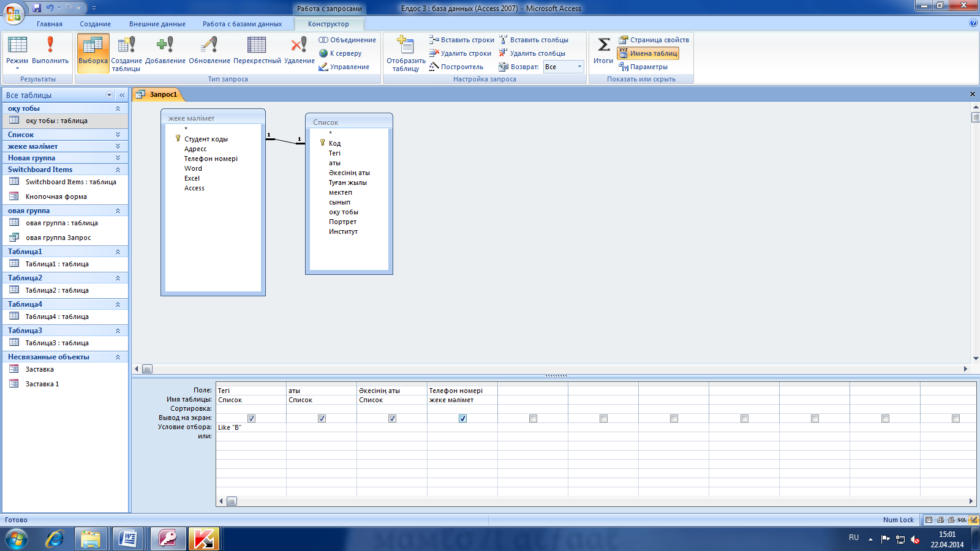Run the query with Выполнить icon
980x551 pixels.
click(50, 50)
